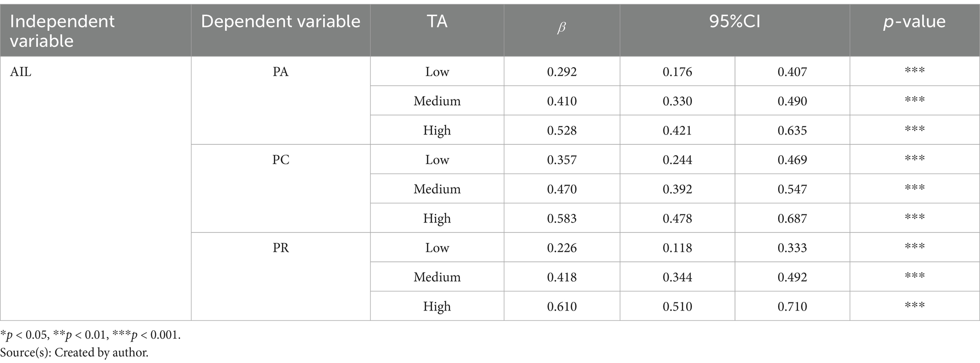980x363 pixels.
Task: Click the PC dependent variable cell
Action: pos(281,160)
